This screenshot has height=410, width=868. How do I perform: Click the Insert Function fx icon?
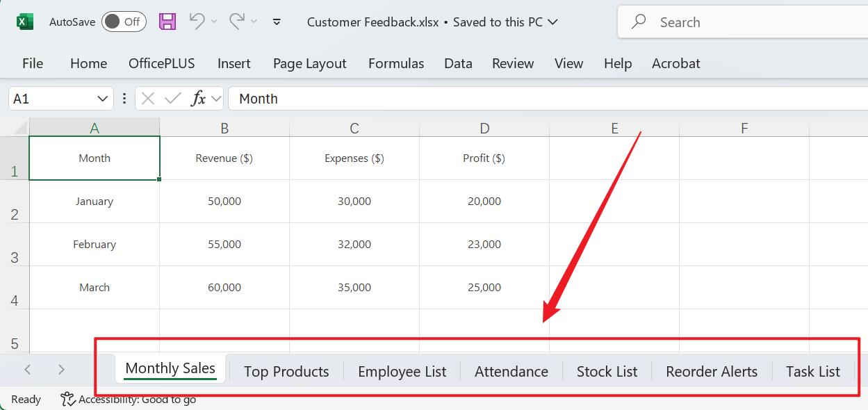(199, 99)
